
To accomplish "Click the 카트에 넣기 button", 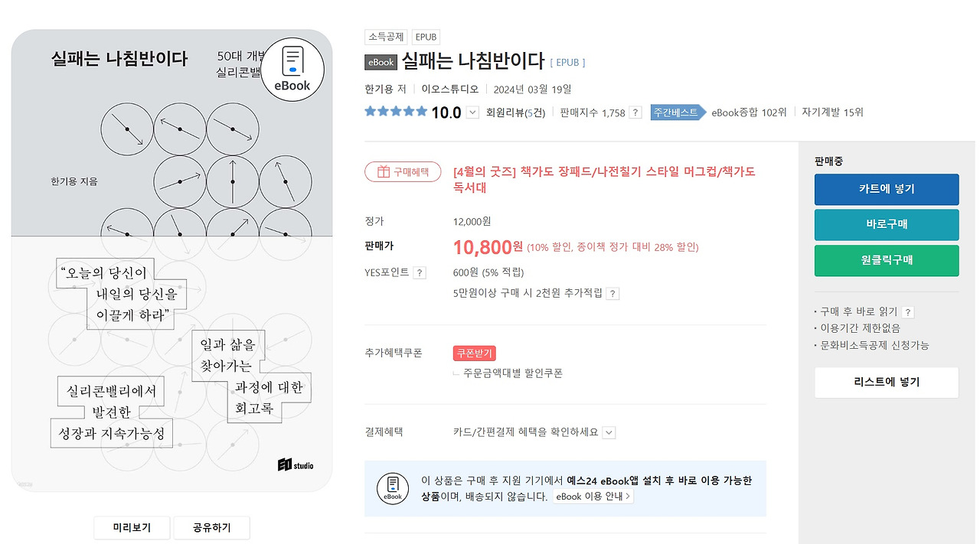I will coord(886,189).
